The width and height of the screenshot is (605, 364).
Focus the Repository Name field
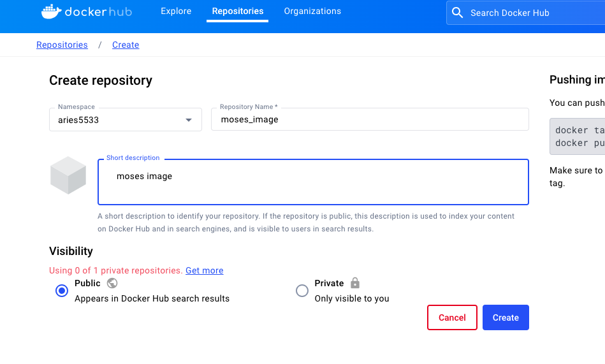370,120
